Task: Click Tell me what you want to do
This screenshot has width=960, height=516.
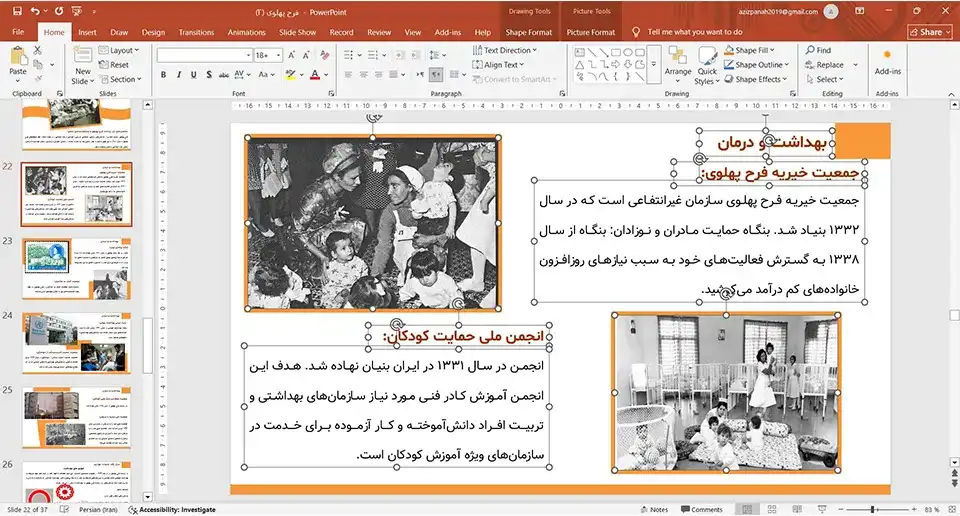Action: [x=694, y=32]
